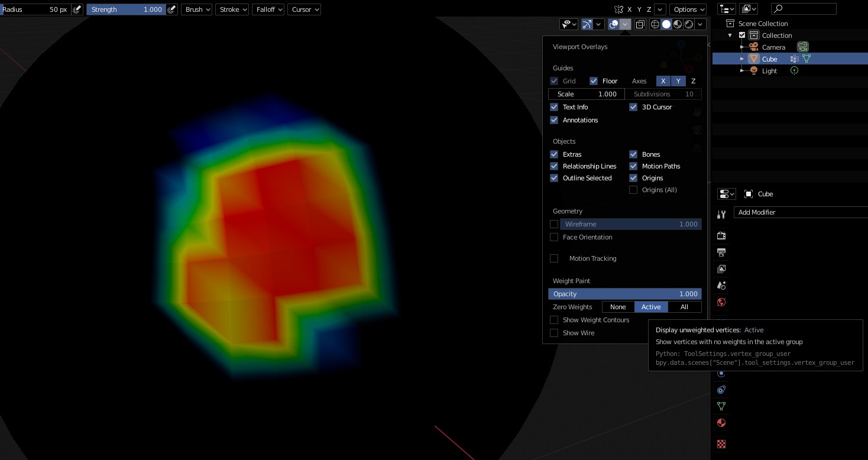Open the Scene properties tab

click(721, 286)
